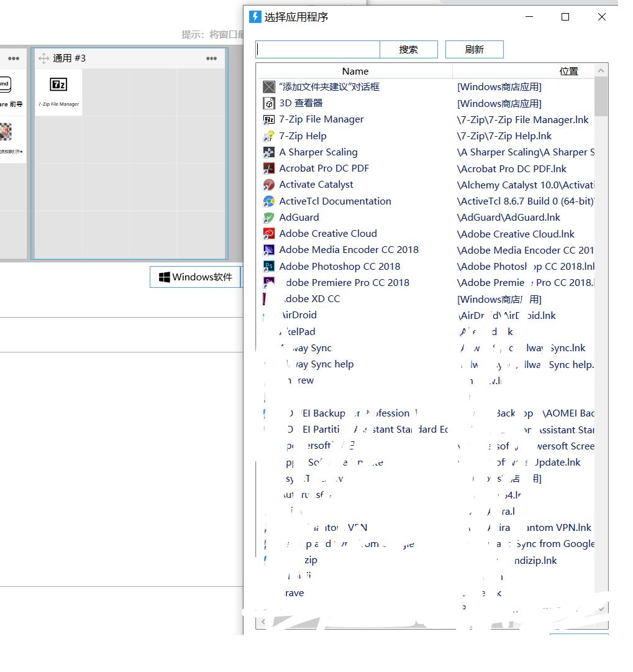Click the “添加文件夹建议”对话框 icon
This screenshot has height=672, width=633.
[x=268, y=87]
